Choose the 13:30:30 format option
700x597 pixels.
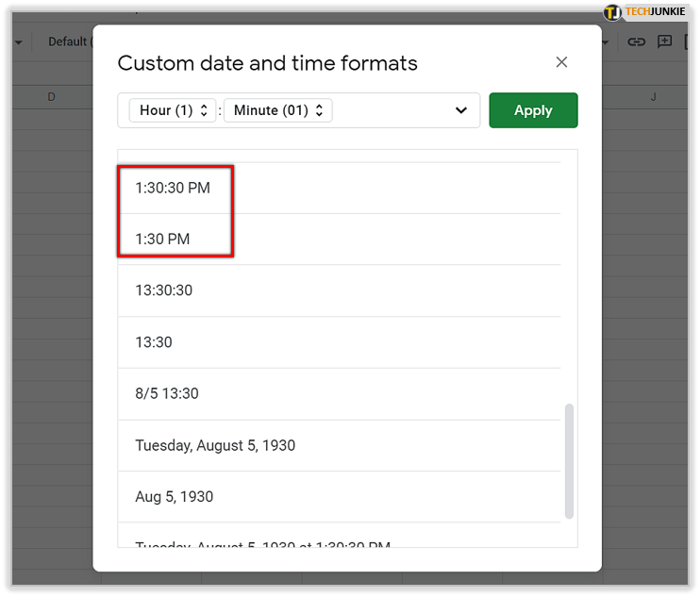pyautogui.click(x=163, y=290)
